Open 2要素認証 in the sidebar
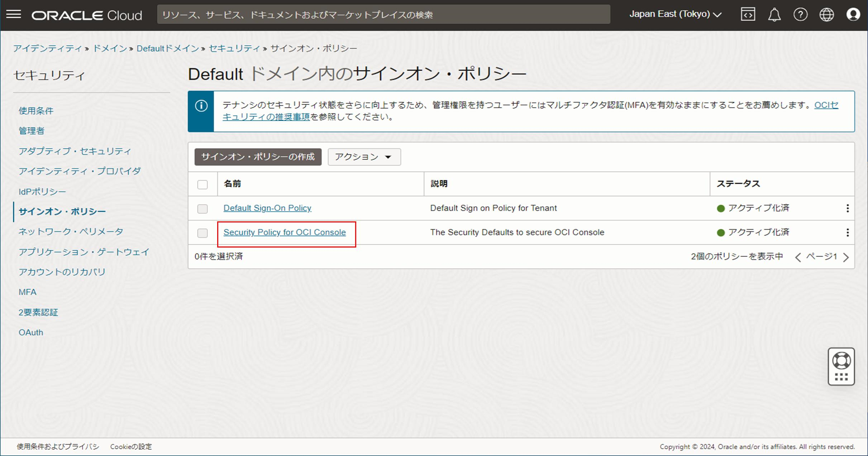Image resolution: width=868 pixels, height=456 pixels. (38, 312)
